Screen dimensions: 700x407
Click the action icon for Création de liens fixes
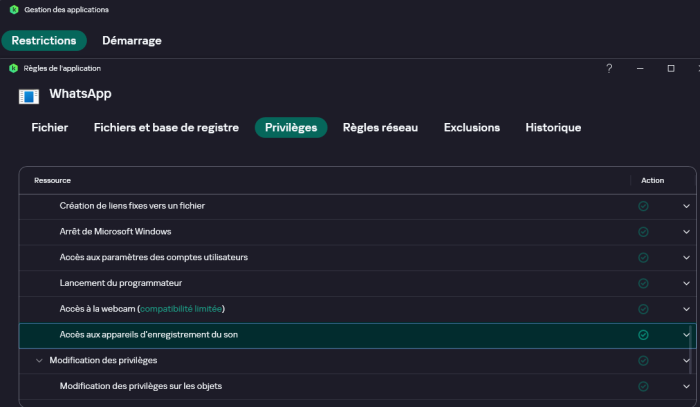pos(643,206)
